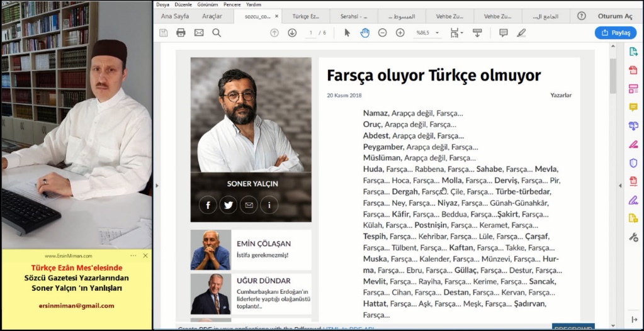Add a comment using speech bubble icon

(x=503, y=33)
